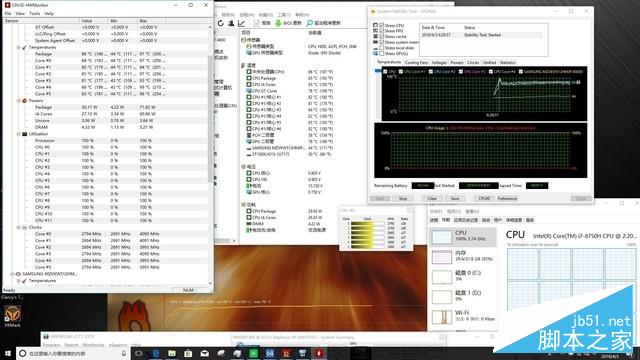Open the graph chart icon in AIDA64 toolbar
640x360 pixels.
pyautogui.click(x=241, y=23)
